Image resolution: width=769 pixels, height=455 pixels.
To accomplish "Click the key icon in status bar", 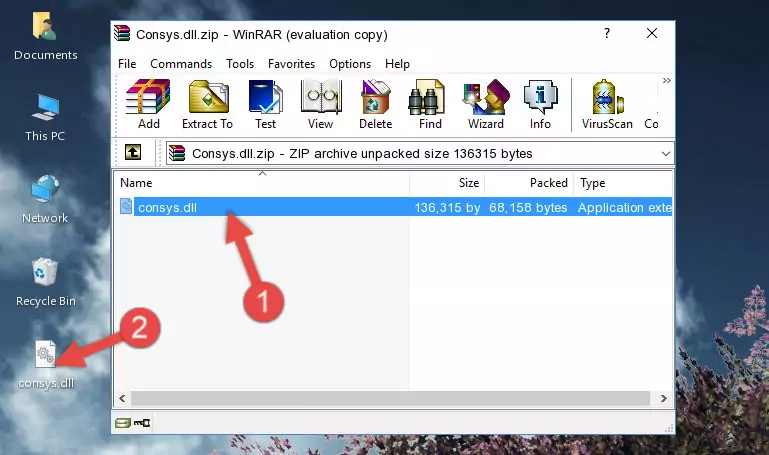I will tap(142, 423).
